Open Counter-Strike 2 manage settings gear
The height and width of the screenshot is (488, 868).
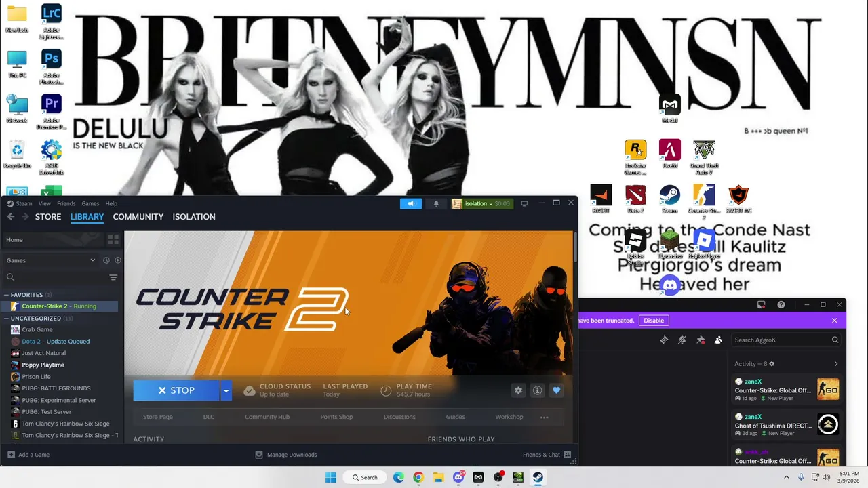tap(519, 390)
